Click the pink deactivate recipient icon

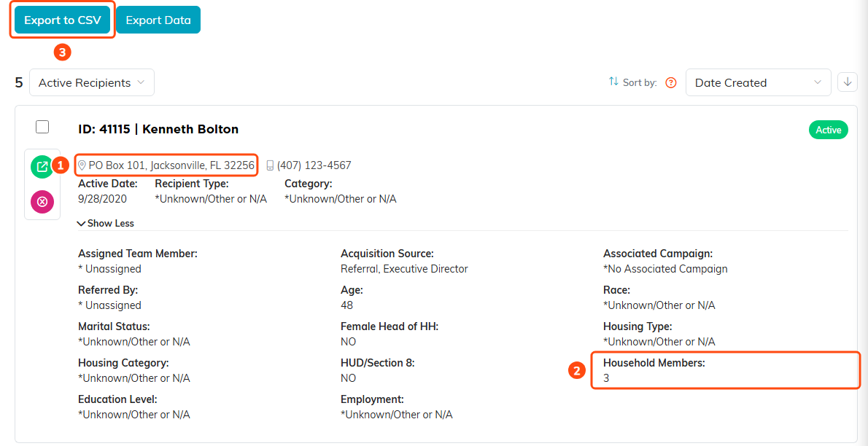click(42, 202)
